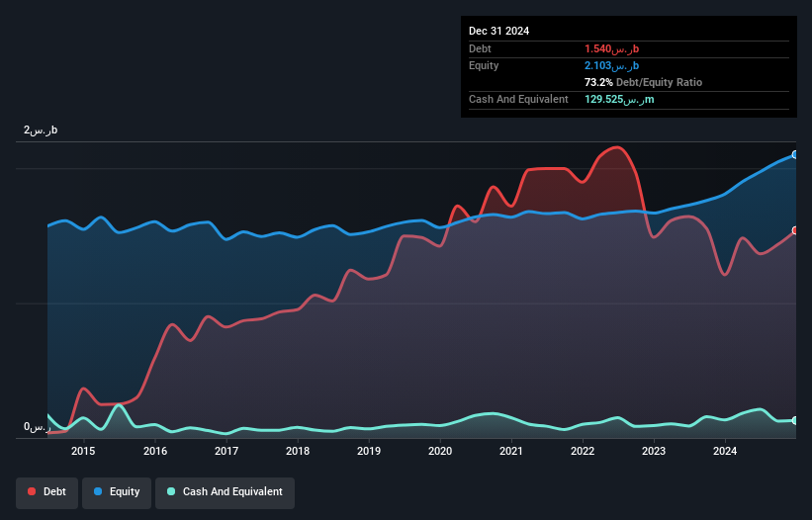The image size is (812, 520).
Task: Click the teal Cash legend dot
Action: (x=171, y=491)
